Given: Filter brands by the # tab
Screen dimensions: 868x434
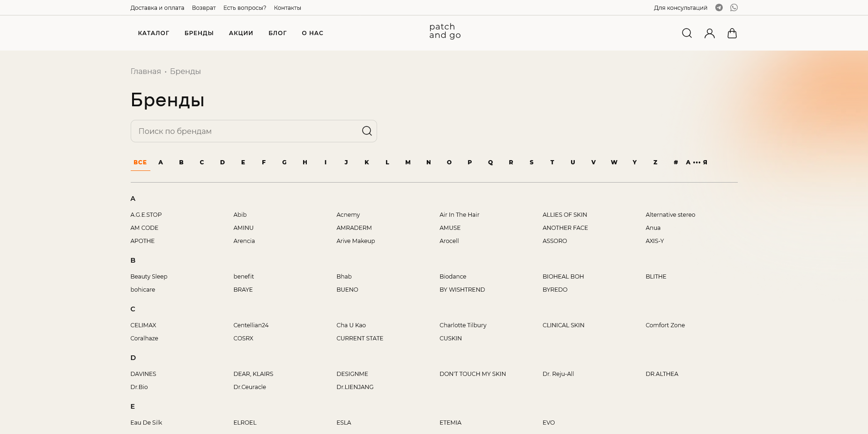Looking at the screenshot, I should tap(676, 162).
